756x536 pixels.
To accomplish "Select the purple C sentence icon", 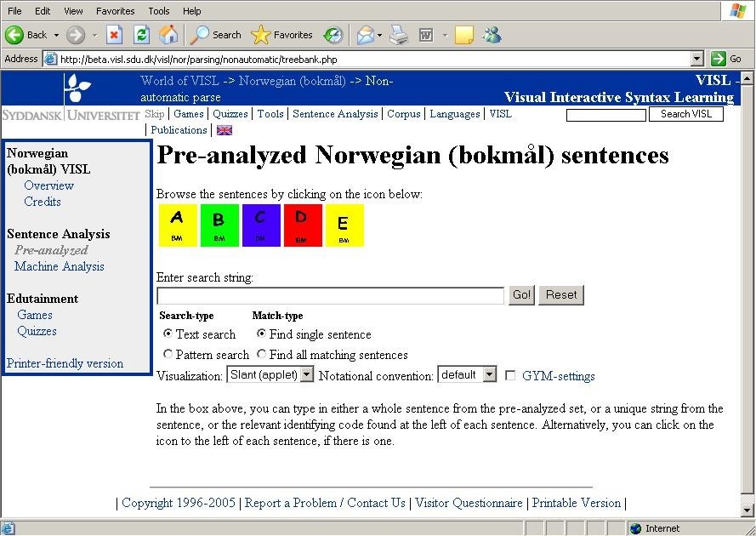I will pyautogui.click(x=260, y=225).
